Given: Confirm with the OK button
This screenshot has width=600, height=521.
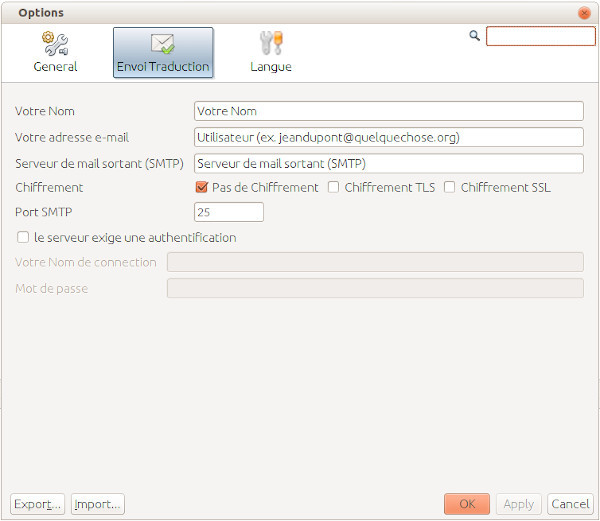Looking at the screenshot, I should [467, 504].
